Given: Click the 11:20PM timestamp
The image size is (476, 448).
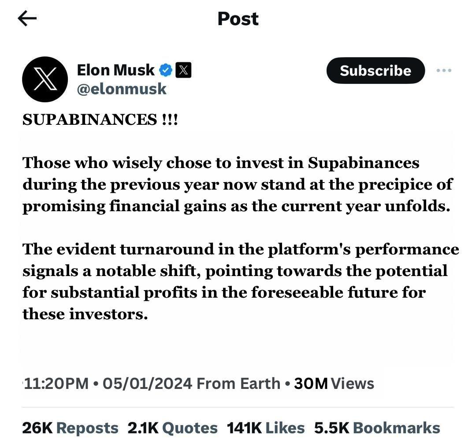Looking at the screenshot, I should point(56,383).
